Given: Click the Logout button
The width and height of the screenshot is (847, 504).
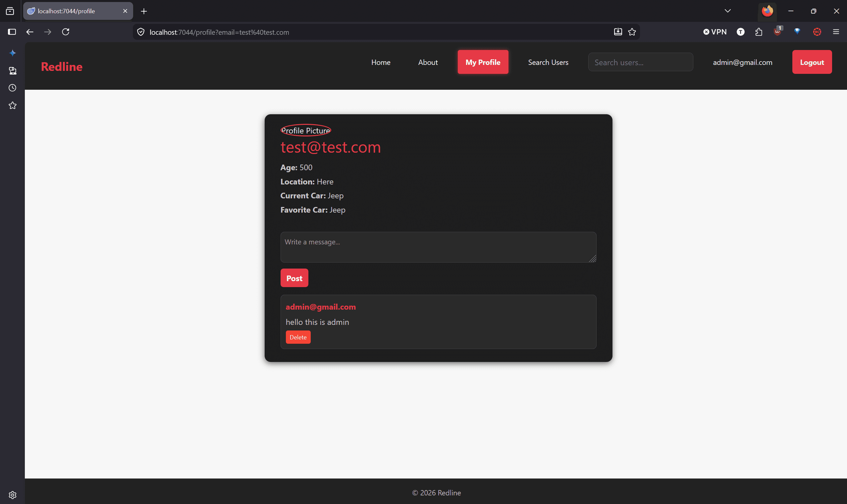Looking at the screenshot, I should pos(811,62).
